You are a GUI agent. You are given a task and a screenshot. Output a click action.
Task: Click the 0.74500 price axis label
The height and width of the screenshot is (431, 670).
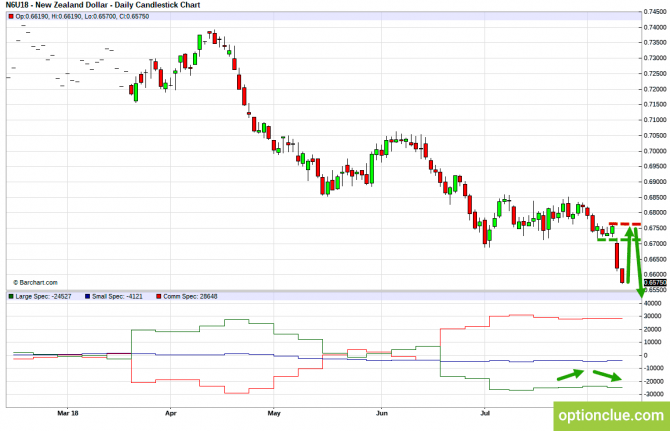coord(655,12)
